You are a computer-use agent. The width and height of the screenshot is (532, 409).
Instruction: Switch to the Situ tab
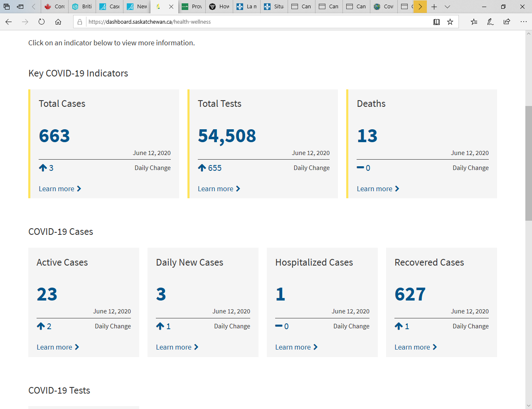(x=274, y=7)
